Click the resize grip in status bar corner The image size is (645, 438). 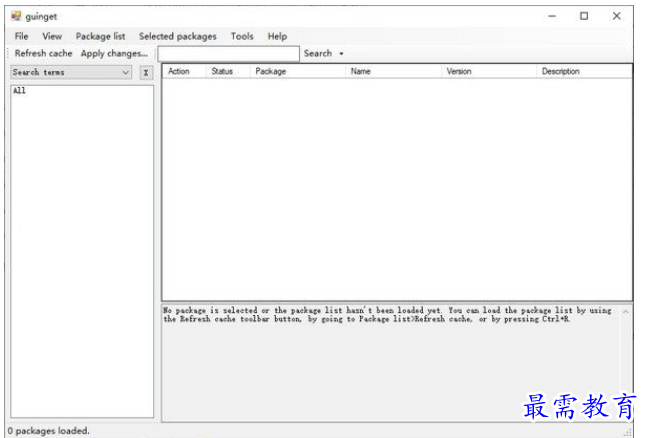(x=628, y=432)
